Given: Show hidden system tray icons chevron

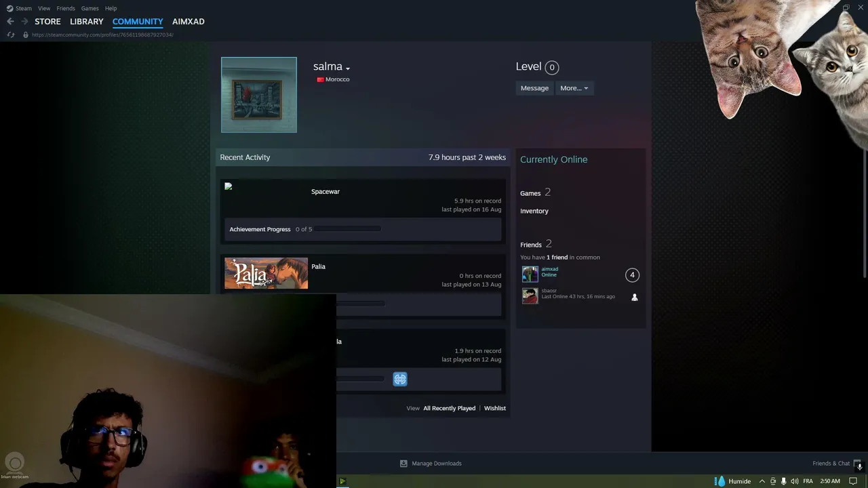Looking at the screenshot, I should (762, 481).
